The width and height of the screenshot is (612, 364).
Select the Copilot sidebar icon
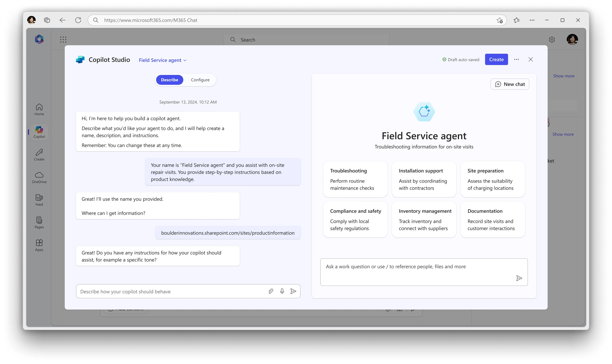39,132
